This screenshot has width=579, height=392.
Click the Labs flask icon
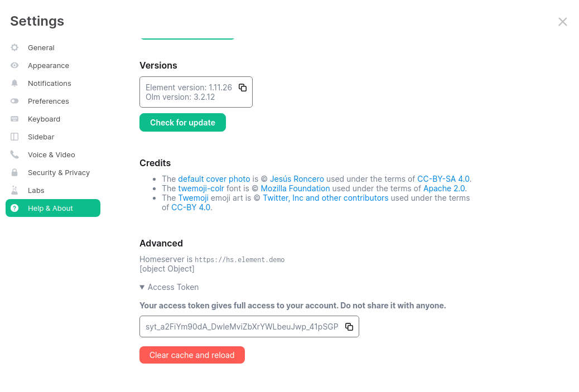(x=15, y=191)
